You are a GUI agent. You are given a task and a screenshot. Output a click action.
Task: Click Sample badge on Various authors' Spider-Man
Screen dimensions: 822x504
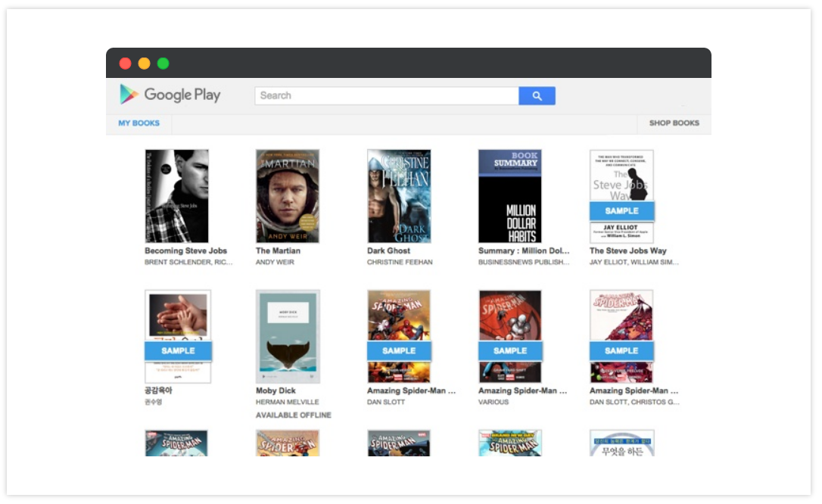510,350
